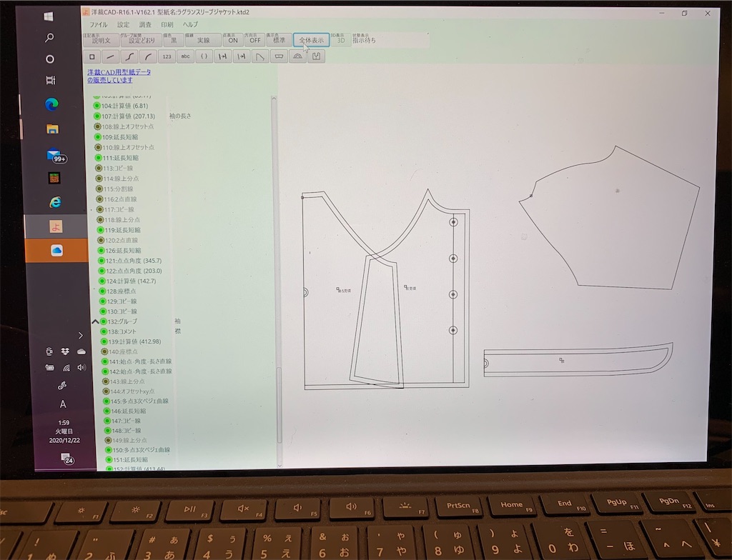Viewport: 732px width, 560px height.
Task: Click the 全体表示 button
Action: pos(312,40)
